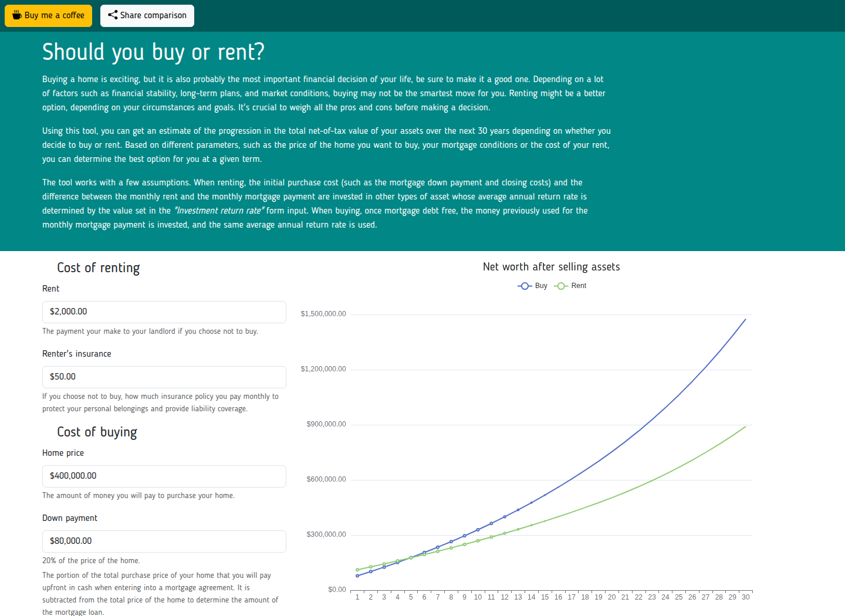Click year 25 on the chart x-axis

679,597
